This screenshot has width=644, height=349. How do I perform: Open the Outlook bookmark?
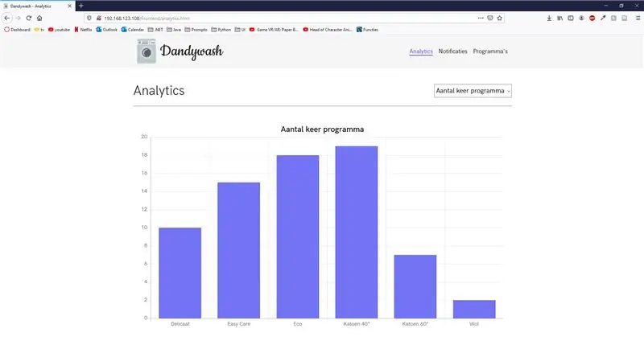click(x=107, y=30)
